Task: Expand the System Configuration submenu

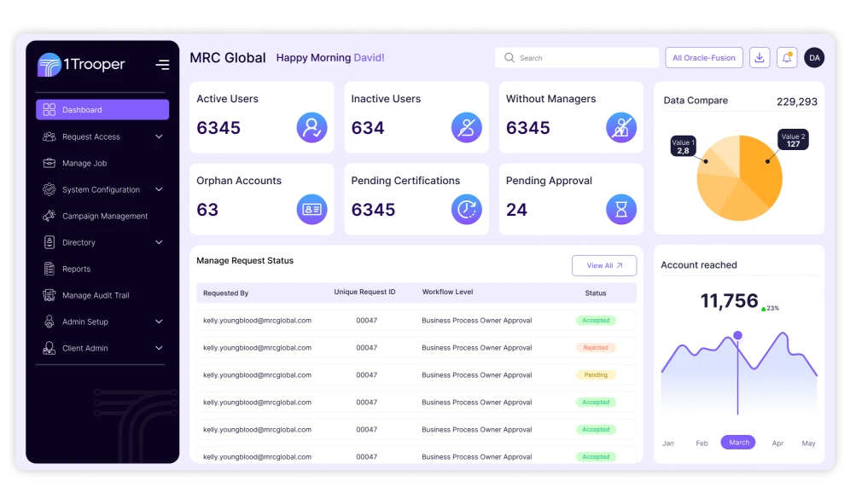Action: click(x=159, y=189)
